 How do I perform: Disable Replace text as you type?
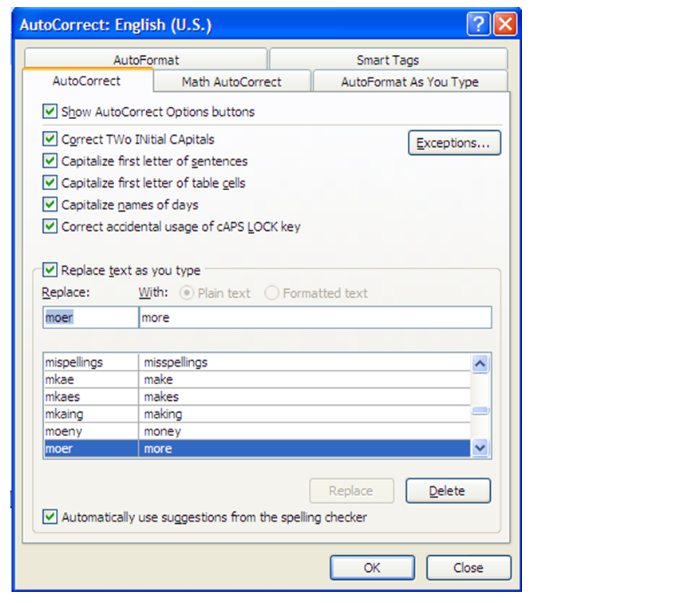[50, 271]
